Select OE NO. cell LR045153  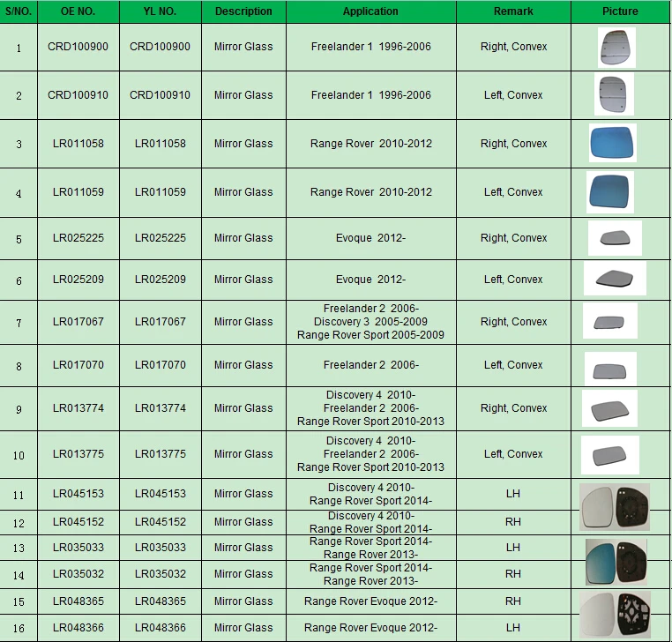click(78, 494)
